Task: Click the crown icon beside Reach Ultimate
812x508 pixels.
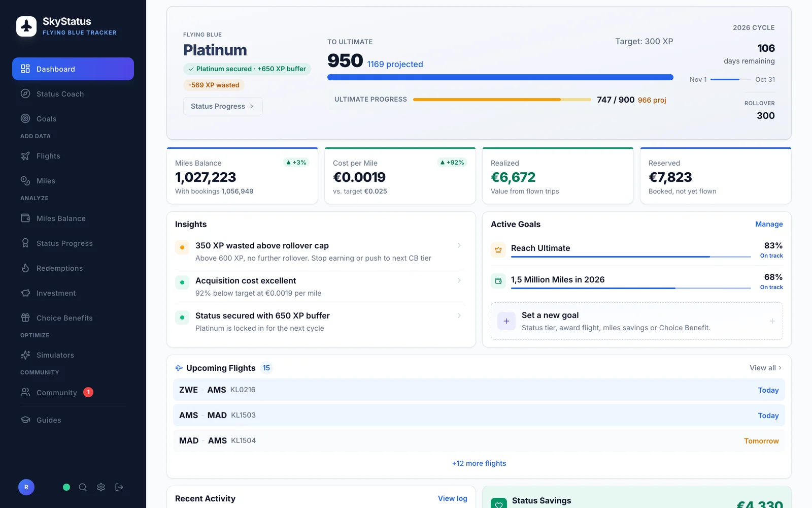Action: coord(498,249)
